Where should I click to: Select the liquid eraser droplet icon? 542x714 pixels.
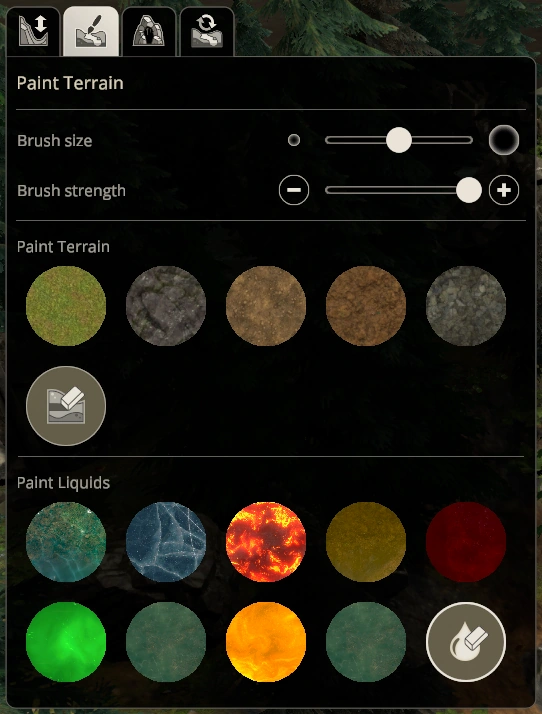tap(466, 642)
